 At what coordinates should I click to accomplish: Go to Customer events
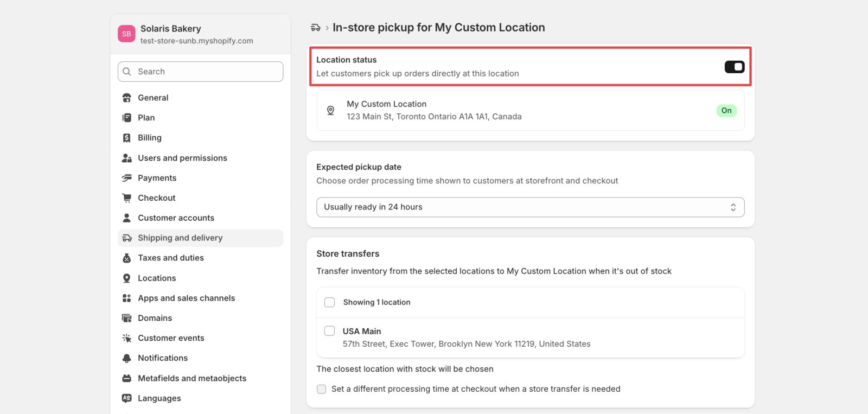pos(200,338)
